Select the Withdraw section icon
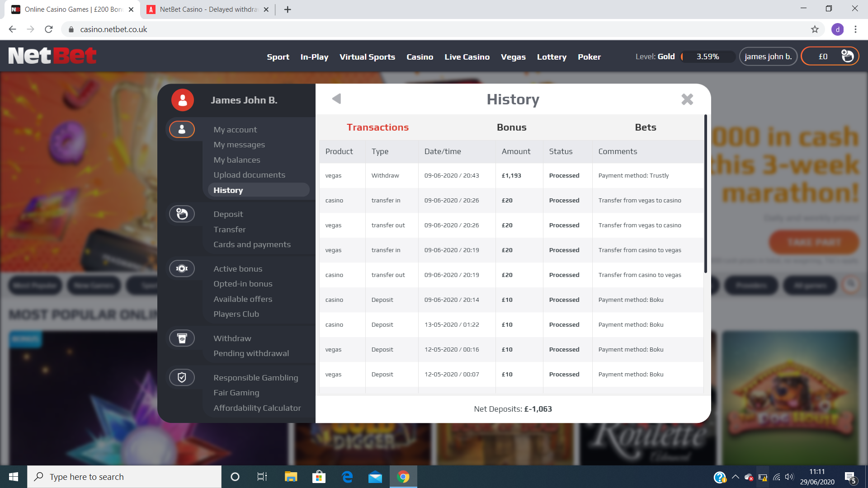The width and height of the screenshot is (868, 488). [x=182, y=338]
